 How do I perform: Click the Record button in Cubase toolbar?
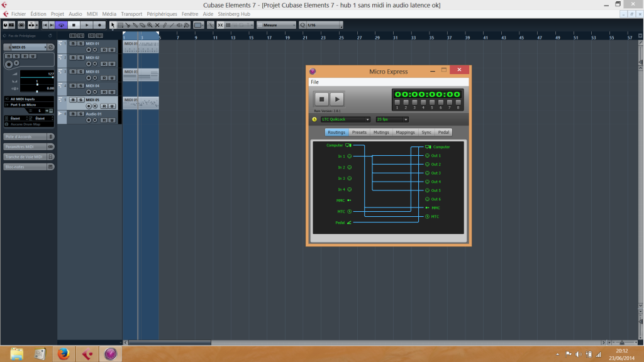click(99, 25)
